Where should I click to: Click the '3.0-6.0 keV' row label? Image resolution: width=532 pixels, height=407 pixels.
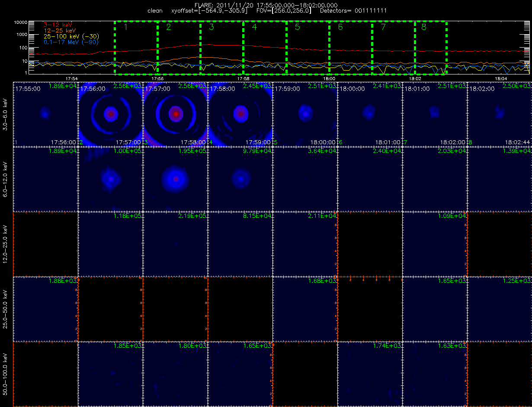point(5,114)
